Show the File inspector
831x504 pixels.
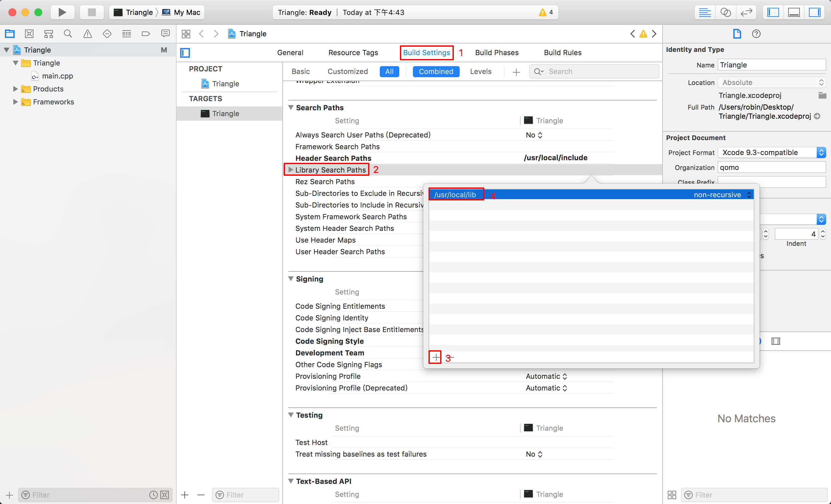pos(737,34)
